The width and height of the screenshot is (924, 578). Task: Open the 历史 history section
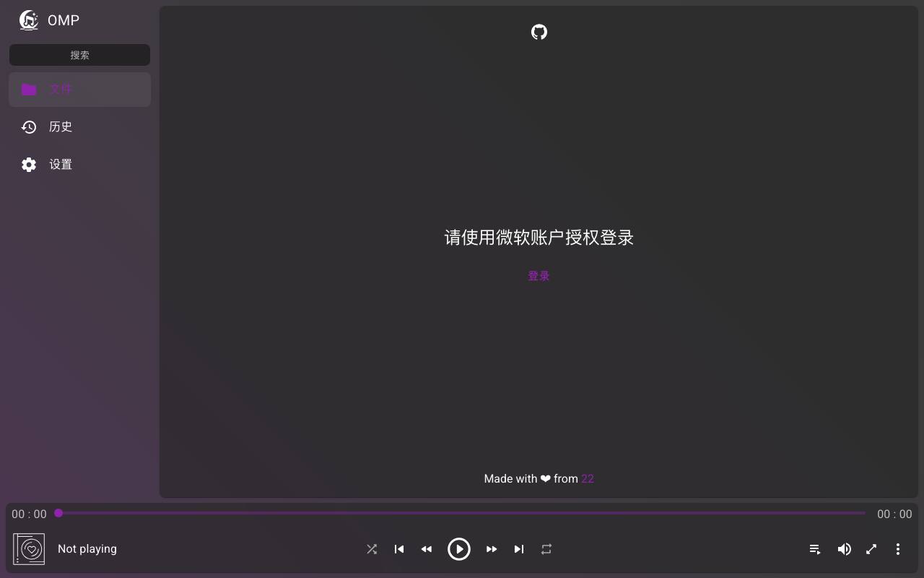pyautogui.click(x=79, y=127)
